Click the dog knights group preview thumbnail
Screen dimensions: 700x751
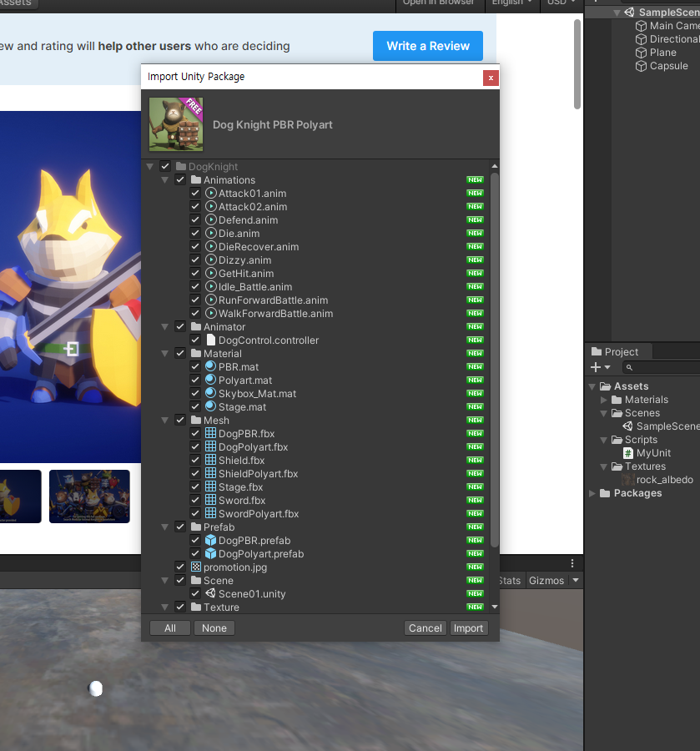[89, 496]
